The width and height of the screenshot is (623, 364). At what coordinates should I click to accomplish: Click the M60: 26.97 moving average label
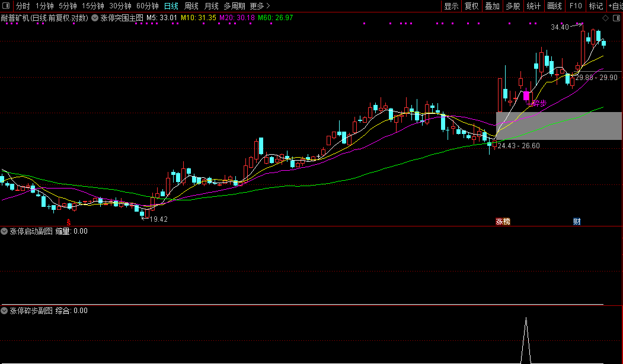276,18
